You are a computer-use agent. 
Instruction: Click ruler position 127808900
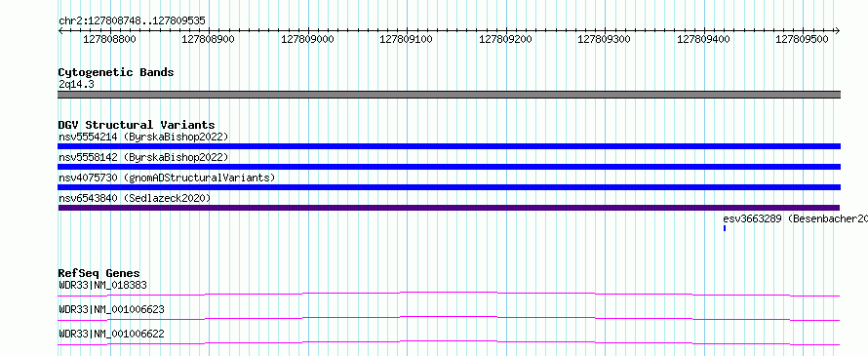pyautogui.click(x=208, y=39)
